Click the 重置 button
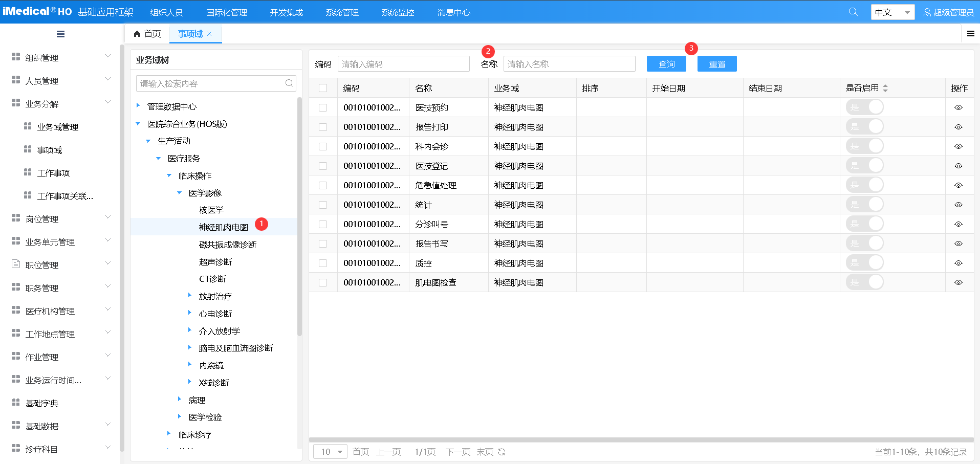This screenshot has height=464, width=980. tap(716, 63)
